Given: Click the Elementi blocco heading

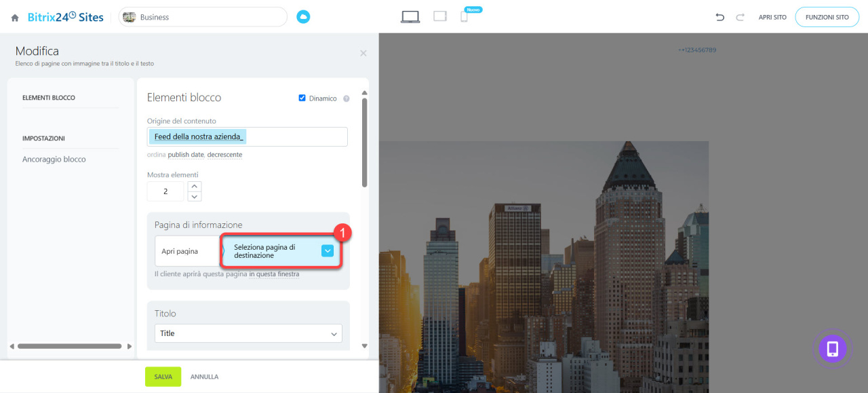Looking at the screenshot, I should (184, 98).
